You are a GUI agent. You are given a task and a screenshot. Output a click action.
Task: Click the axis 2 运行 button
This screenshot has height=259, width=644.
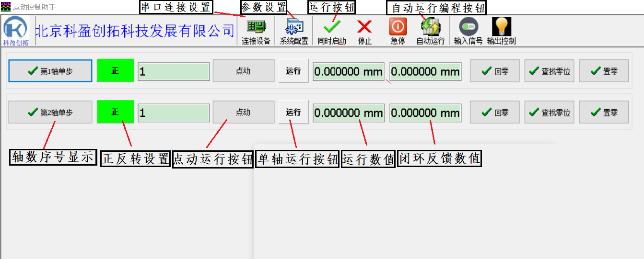pos(293,113)
